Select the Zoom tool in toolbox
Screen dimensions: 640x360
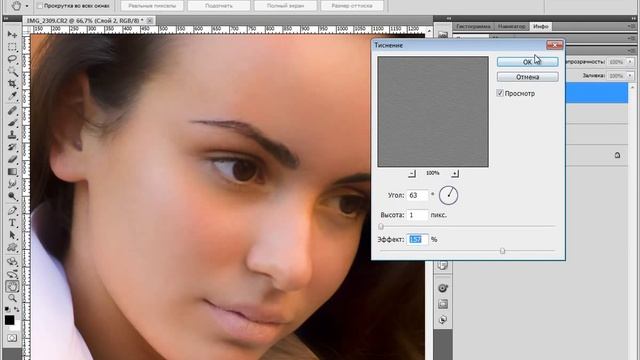[12, 298]
